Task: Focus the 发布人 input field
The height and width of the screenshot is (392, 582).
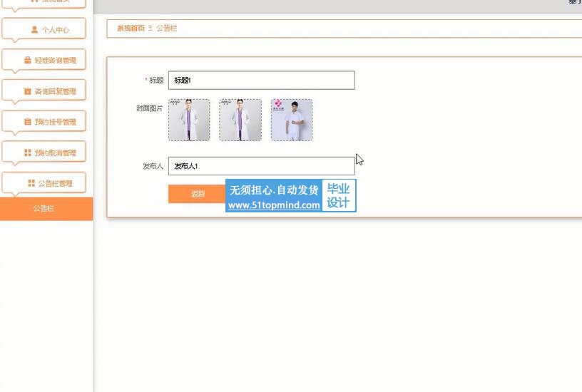Action: [261, 166]
